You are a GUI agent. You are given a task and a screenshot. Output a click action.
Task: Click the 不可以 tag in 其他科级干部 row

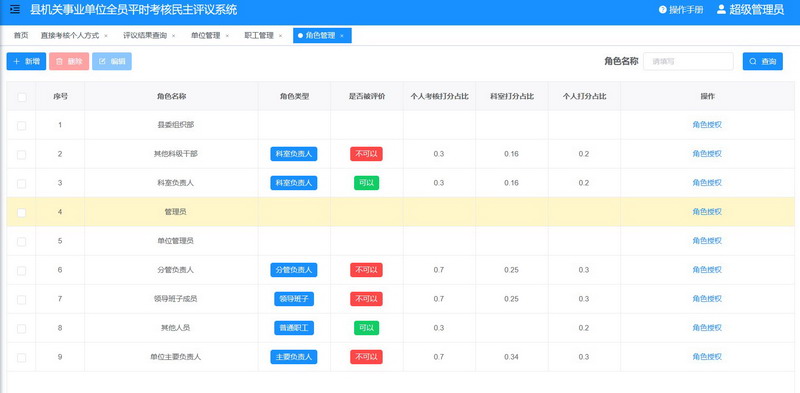(x=366, y=154)
